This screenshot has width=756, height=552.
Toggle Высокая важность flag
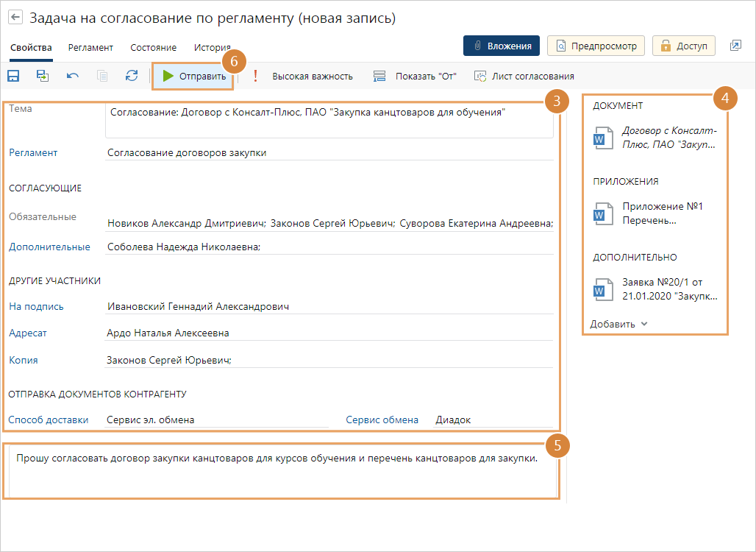click(303, 76)
